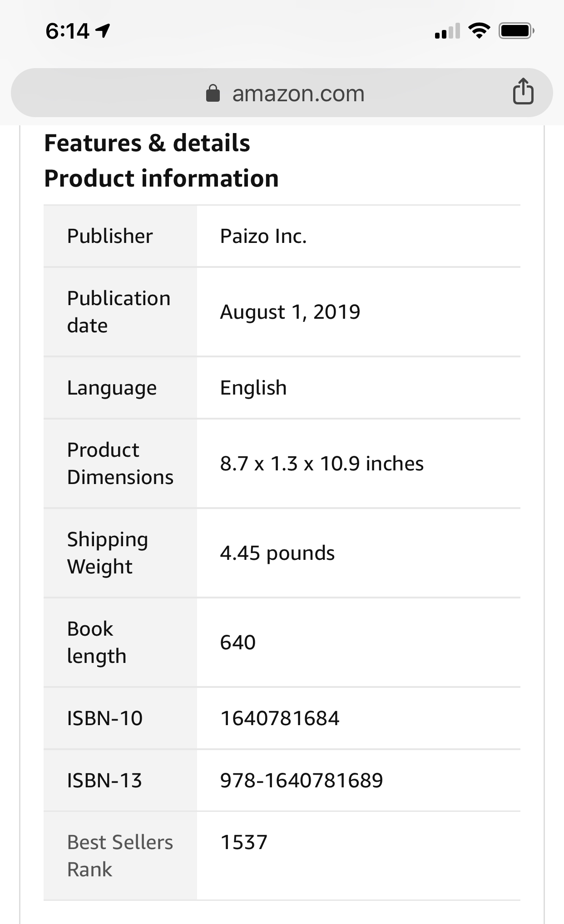This screenshot has width=564, height=924.
Task: Tap the location arrow in status bar
Action: tap(103, 31)
